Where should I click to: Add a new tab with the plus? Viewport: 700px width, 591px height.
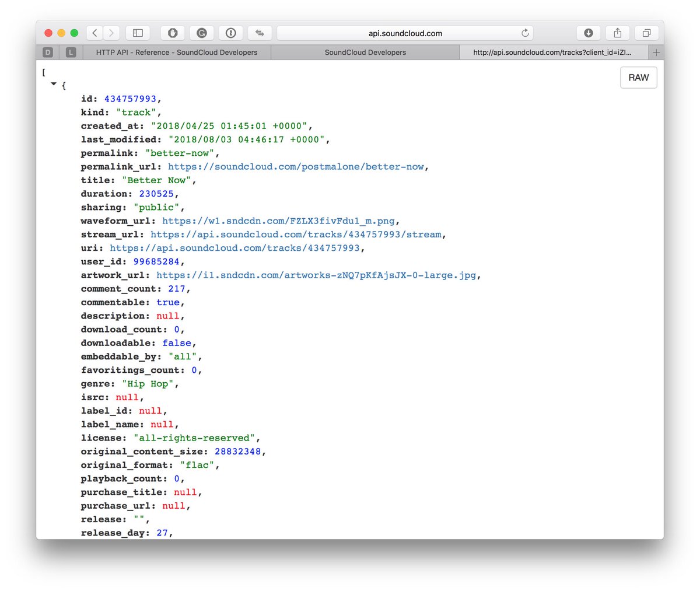(x=656, y=53)
